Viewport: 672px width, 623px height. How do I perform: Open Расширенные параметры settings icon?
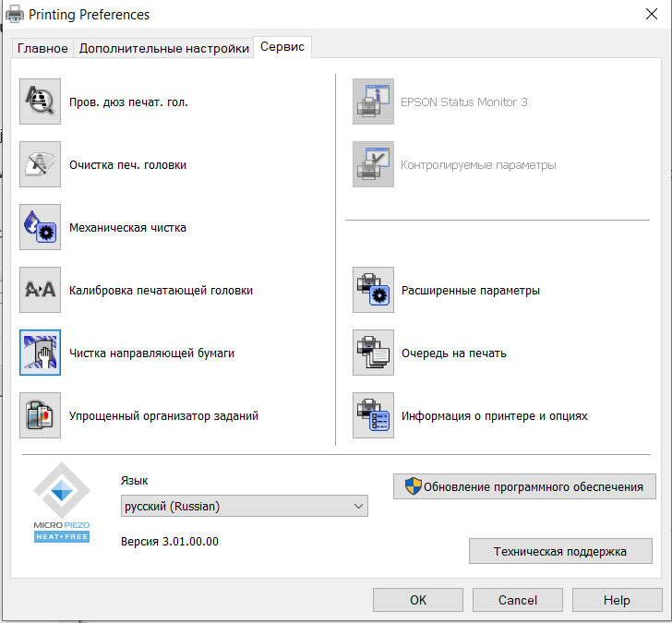[373, 290]
